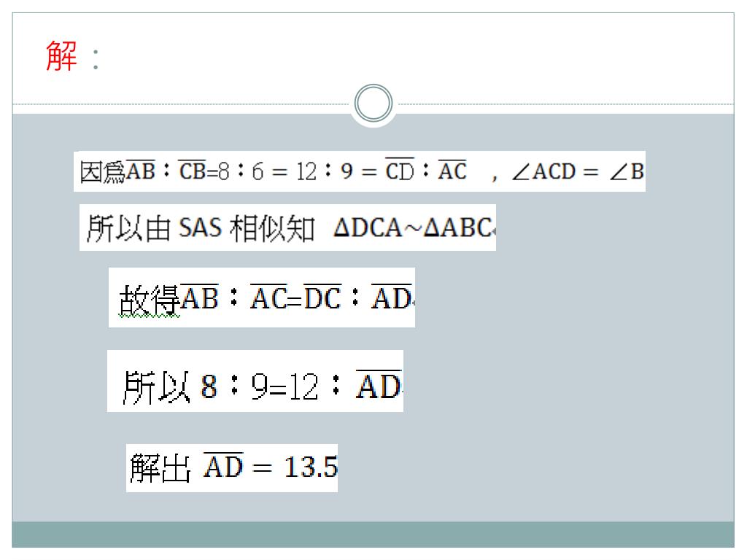The width and height of the screenshot is (747, 560).
Task: Select the first equation line starting with 因為
Action: pos(360,171)
